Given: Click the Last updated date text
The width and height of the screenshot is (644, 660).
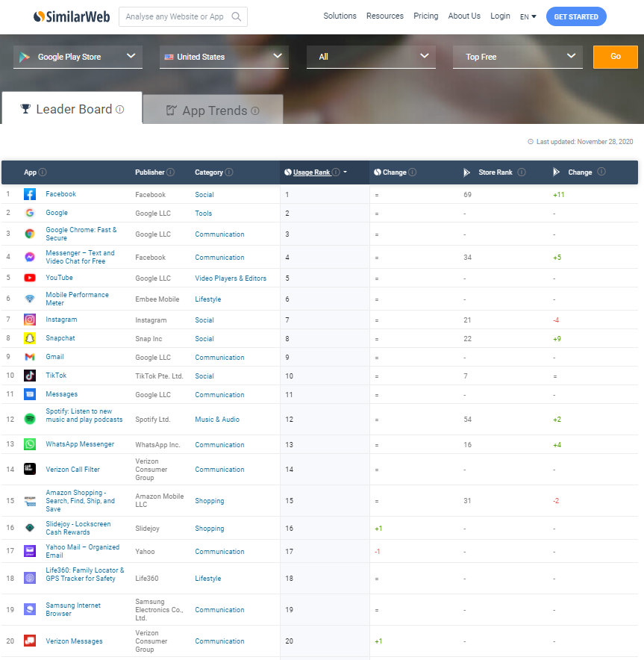Looking at the screenshot, I should (585, 142).
